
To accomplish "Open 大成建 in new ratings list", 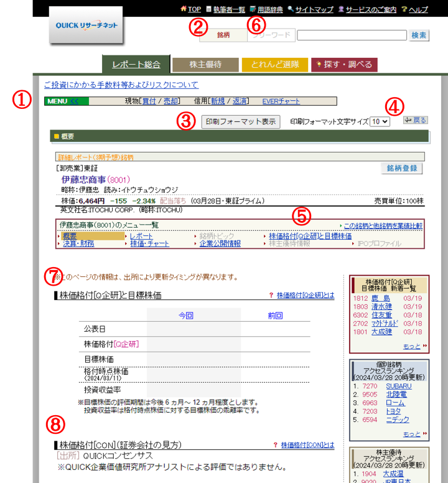I will 381,332.
